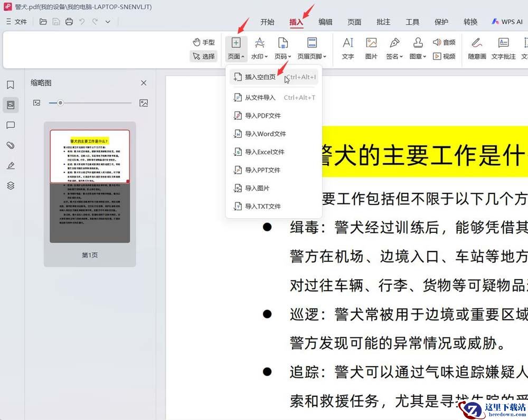Click the 文字 insert text tool
528x420 pixels.
pos(348,49)
